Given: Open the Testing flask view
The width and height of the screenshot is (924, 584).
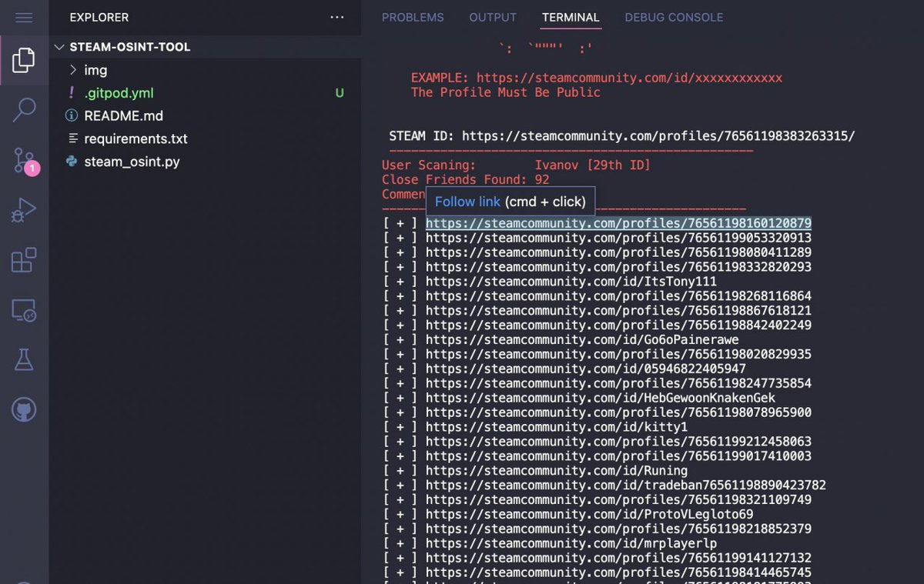Looking at the screenshot, I should (x=24, y=359).
